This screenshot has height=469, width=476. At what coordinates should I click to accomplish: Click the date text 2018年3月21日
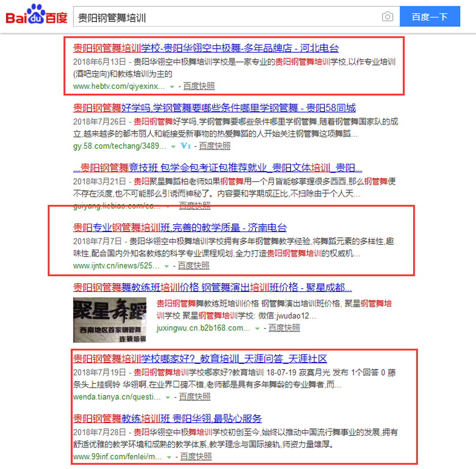tap(99, 181)
